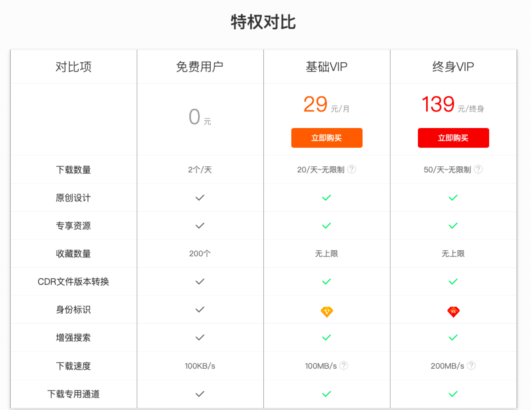Click 基础VIP green check for 原创设计
Viewport: 532px width, 410px height.
[326, 198]
